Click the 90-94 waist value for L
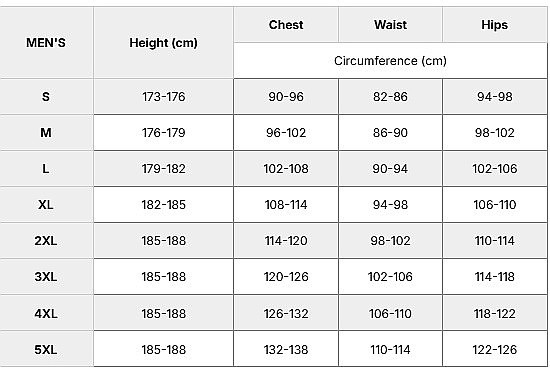 click(x=390, y=169)
